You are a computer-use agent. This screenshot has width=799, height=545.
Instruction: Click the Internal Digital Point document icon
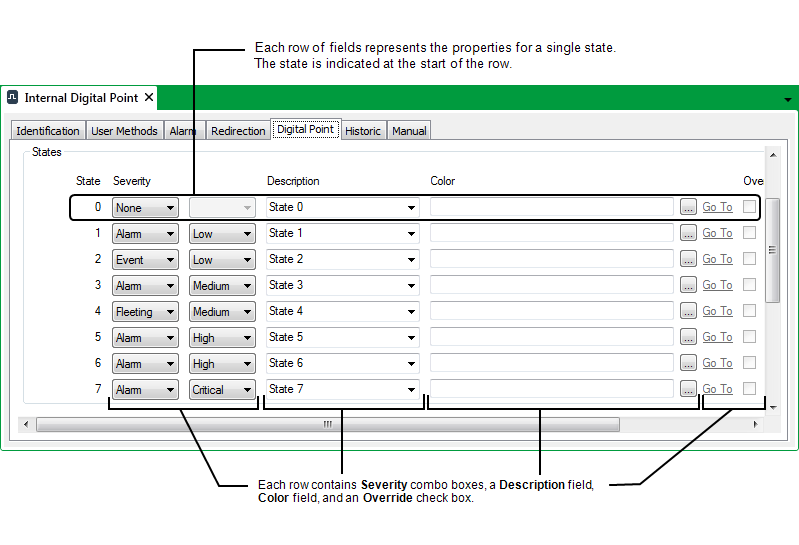[13, 98]
